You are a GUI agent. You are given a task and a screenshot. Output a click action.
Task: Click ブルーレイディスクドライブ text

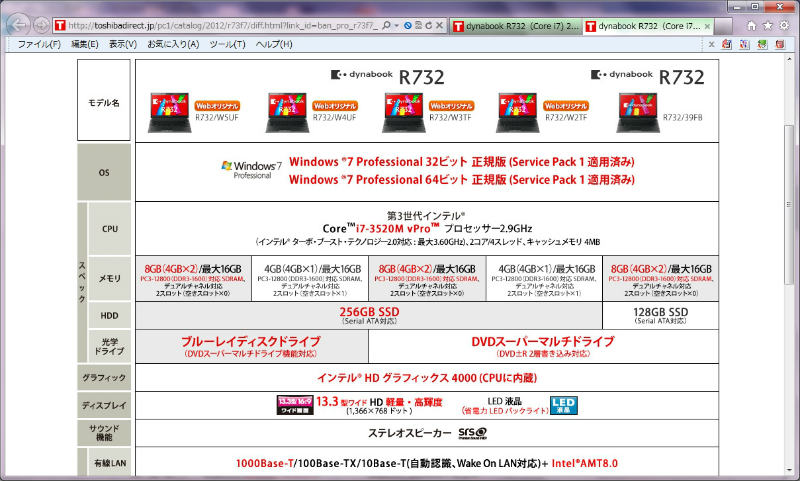click(x=251, y=341)
